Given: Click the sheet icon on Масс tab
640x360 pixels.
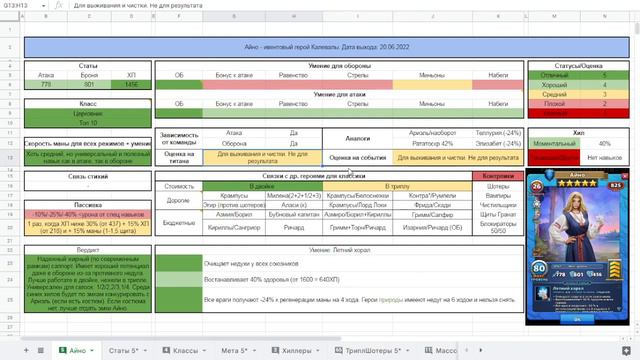Looking at the screenshot, I should [429, 350].
